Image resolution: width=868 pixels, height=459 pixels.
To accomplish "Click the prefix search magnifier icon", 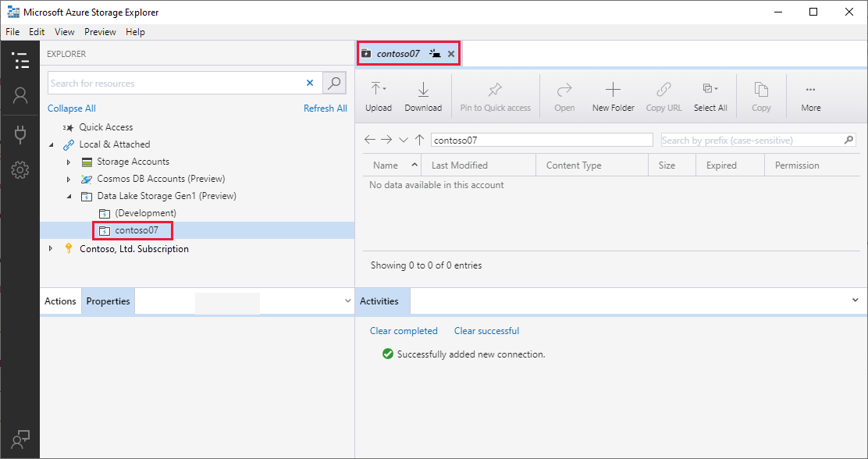I will pyautogui.click(x=848, y=140).
